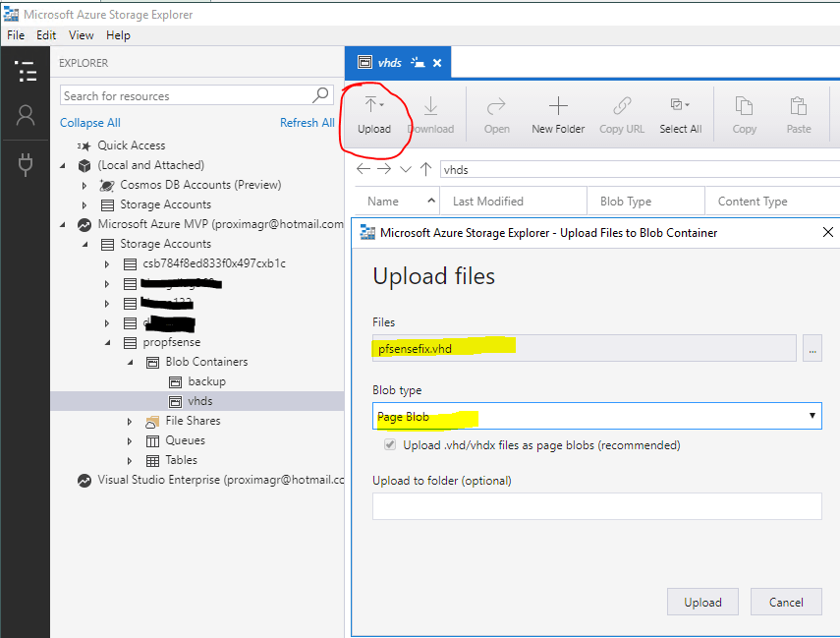
Task: Collapse the (Local and Attached) node
Action: (x=63, y=166)
